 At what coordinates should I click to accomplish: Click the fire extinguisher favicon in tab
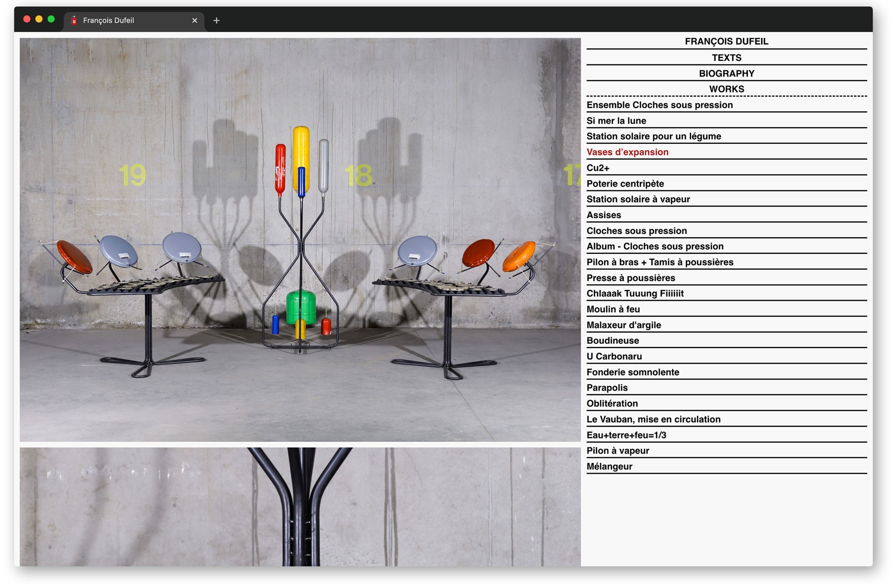pyautogui.click(x=74, y=21)
